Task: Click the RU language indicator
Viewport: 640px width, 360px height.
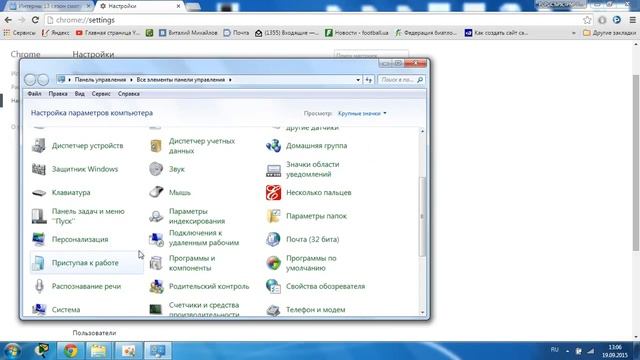Action: [554, 350]
